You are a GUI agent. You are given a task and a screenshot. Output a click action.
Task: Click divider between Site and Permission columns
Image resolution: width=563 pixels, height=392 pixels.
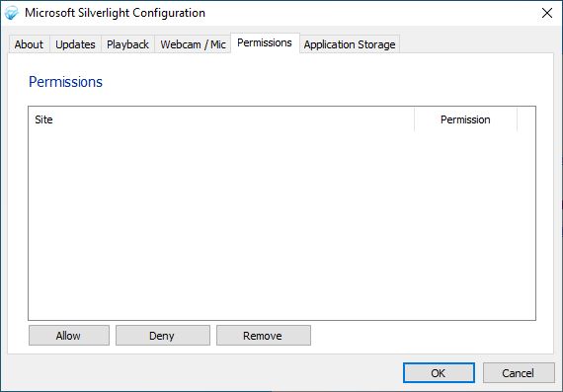[415, 119]
